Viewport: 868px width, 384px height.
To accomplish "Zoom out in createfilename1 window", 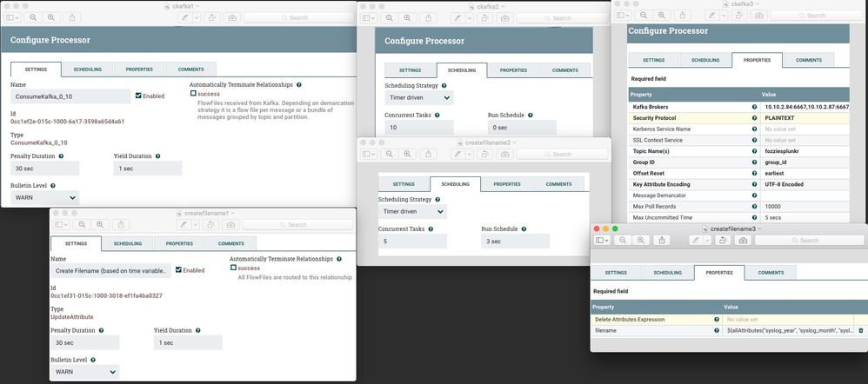I will [x=82, y=224].
